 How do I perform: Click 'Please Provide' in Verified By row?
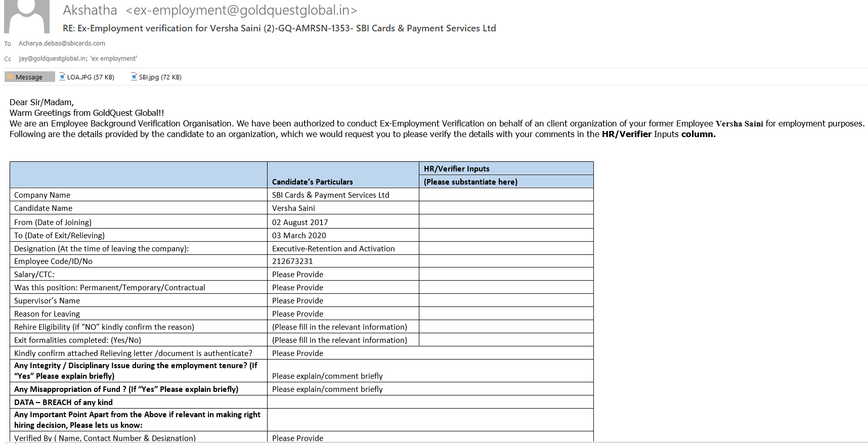[x=297, y=438]
